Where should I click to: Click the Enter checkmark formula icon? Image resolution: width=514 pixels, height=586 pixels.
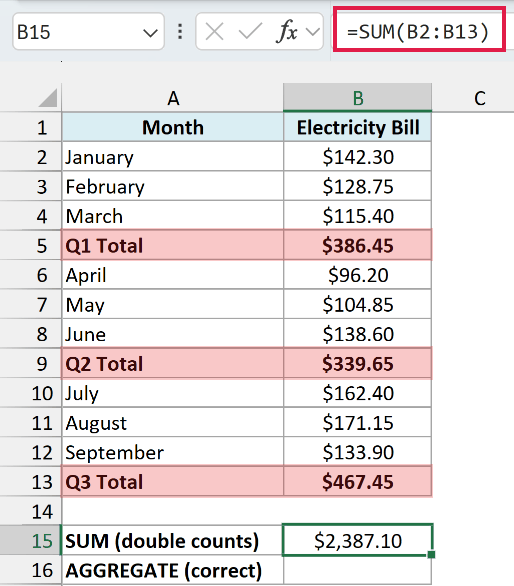pos(250,31)
